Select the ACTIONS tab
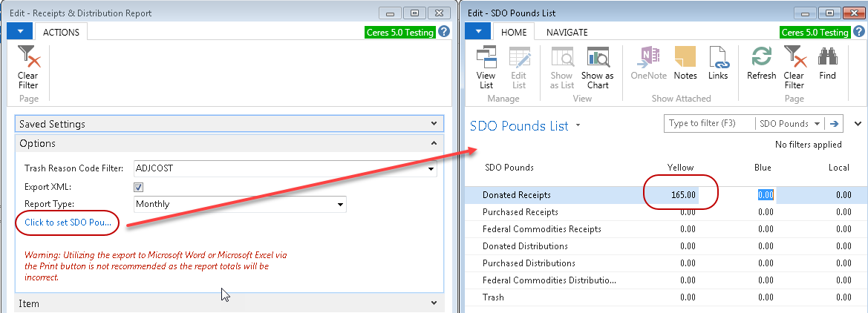Screen dimensions: 868x313 coord(61,32)
